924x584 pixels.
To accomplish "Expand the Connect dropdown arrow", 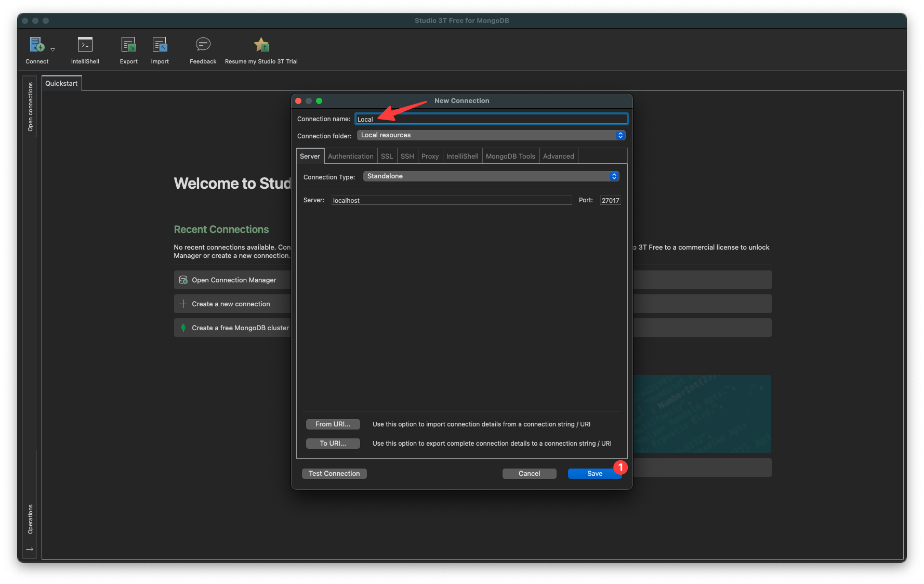I will [x=52, y=50].
